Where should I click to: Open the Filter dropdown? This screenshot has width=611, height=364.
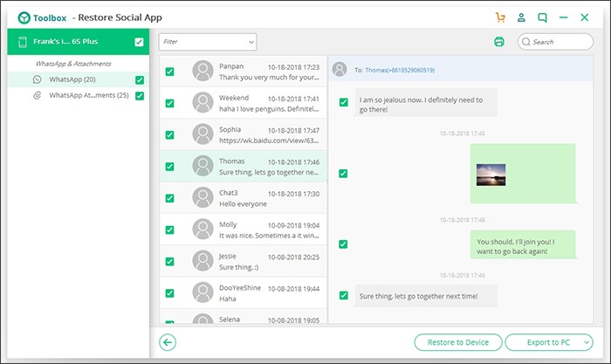pyautogui.click(x=208, y=42)
